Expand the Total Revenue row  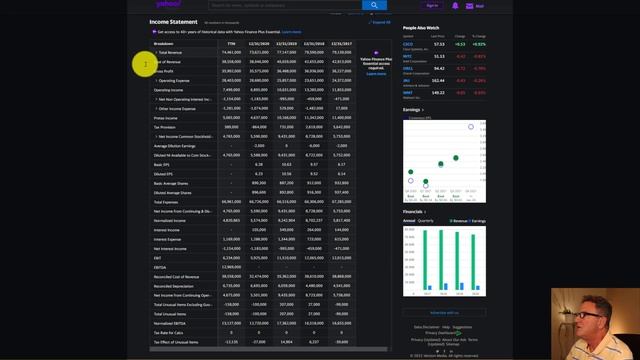[x=156, y=53]
